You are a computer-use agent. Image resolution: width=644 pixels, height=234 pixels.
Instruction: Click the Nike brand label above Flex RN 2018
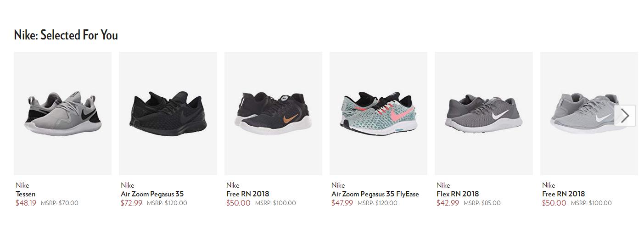(443, 185)
